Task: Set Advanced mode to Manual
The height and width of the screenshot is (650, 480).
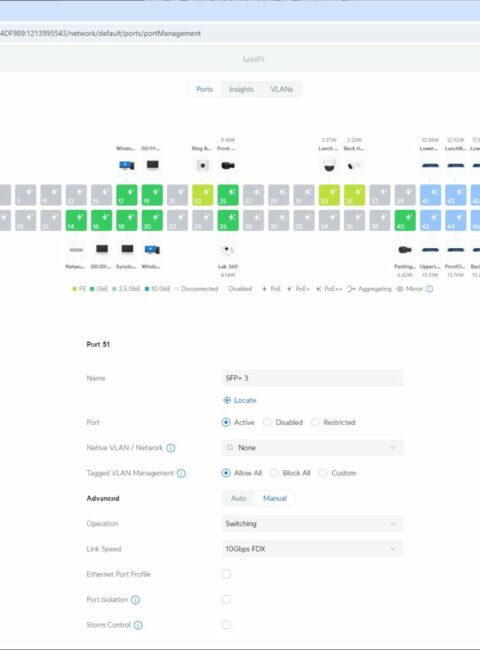Action: click(x=275, y=498)
